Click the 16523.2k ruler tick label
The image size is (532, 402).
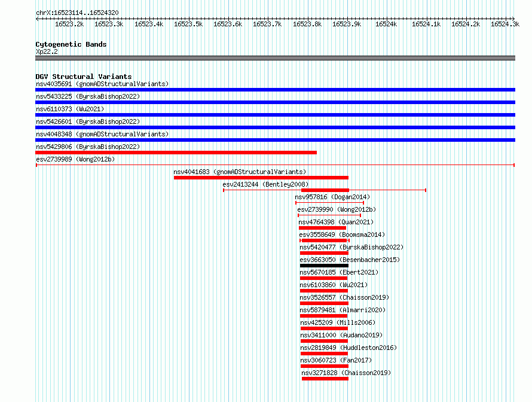(x=69, y=24)
